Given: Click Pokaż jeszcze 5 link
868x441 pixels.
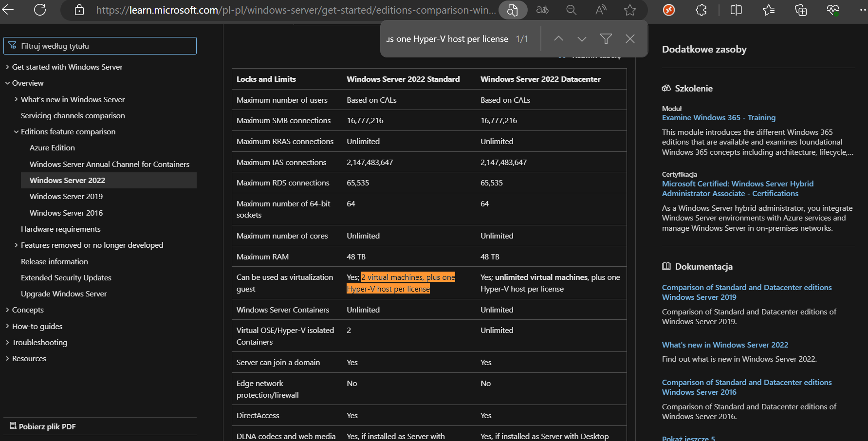Looking at the screenshot, I should click(688, 438).
